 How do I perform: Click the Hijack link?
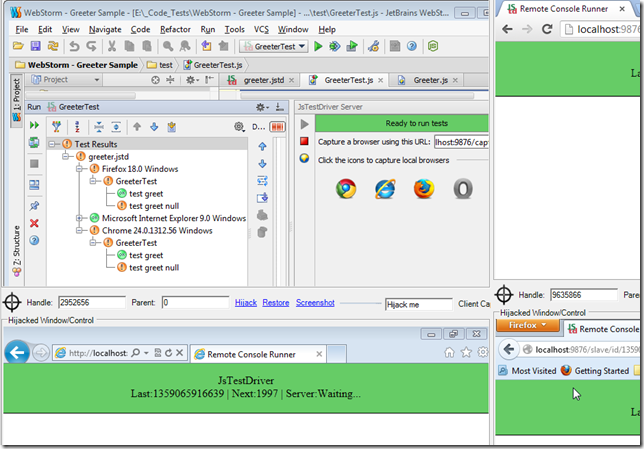246,303
